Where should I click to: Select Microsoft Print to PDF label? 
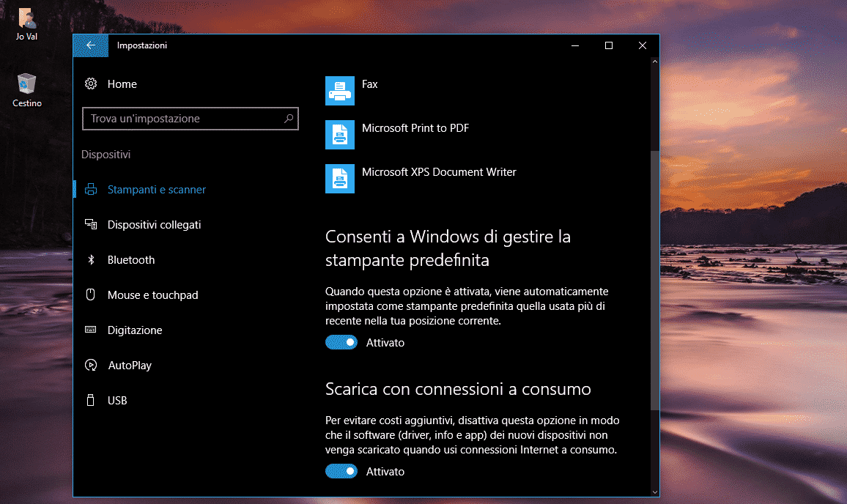pyautogui.click(x=415, y=128)
